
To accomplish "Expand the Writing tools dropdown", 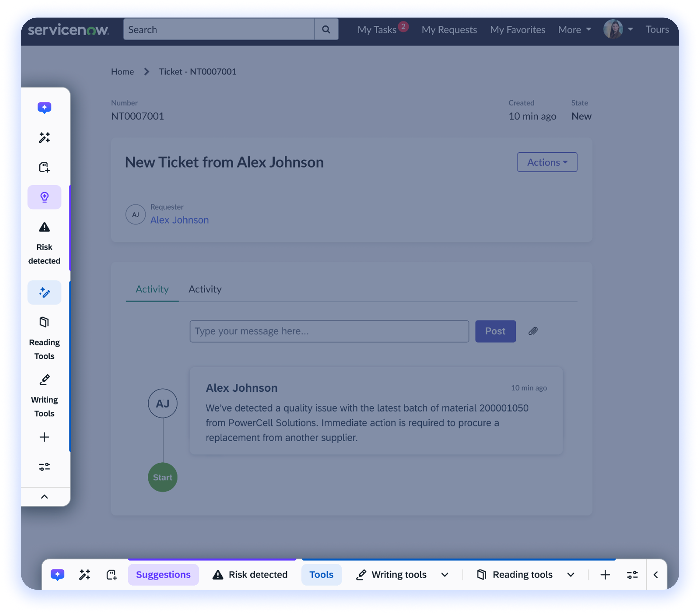I will tap(445, 575).
